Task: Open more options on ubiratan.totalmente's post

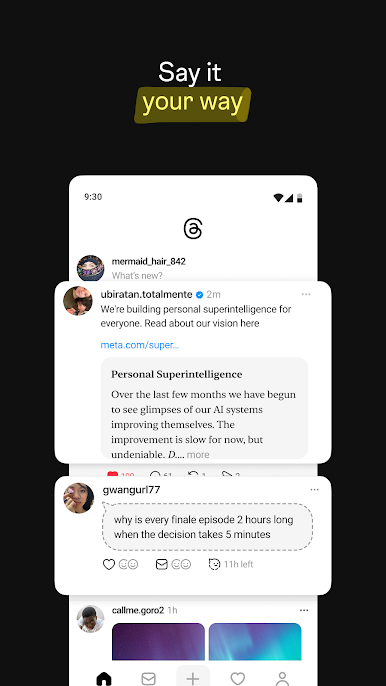Action: pos(306,294)
